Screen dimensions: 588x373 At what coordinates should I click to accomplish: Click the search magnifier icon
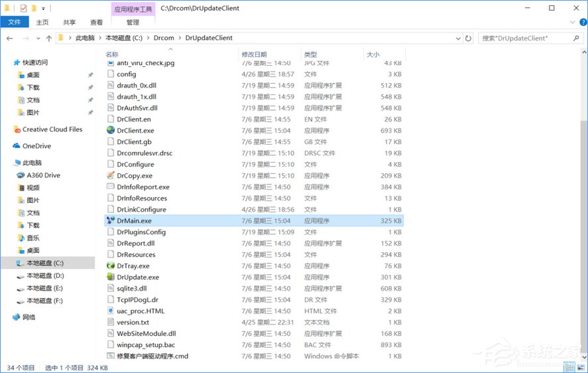[x=576, y=38]
